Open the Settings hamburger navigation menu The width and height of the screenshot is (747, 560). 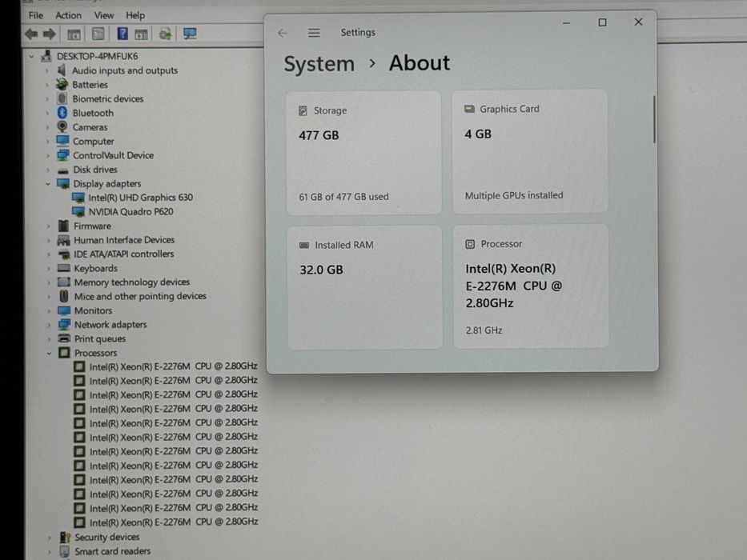pyautogui.click(x=314, y=33)
